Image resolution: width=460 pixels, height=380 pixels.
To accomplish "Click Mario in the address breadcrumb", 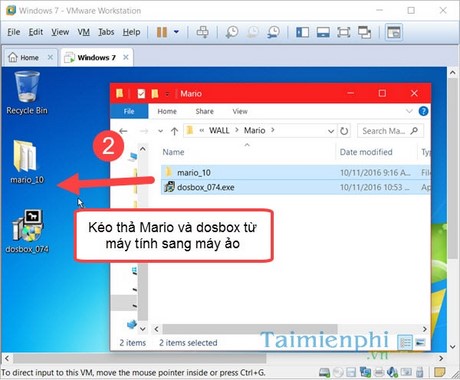I will tap(254, 130).
